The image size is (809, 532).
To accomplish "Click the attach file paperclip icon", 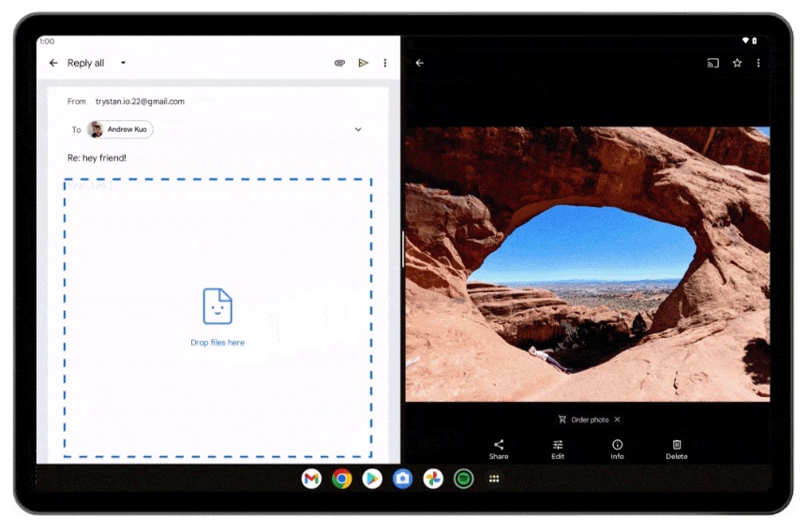I will coord(339,63).
